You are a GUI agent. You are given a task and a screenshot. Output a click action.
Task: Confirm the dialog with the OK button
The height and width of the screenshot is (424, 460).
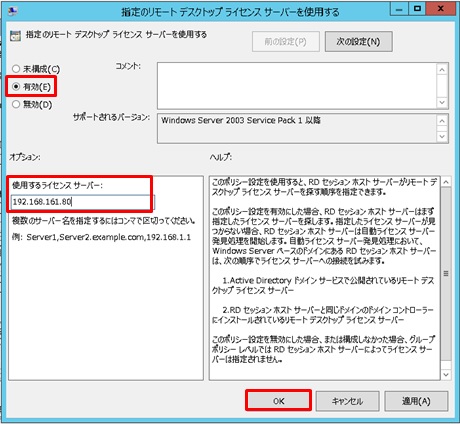point(279,401)
